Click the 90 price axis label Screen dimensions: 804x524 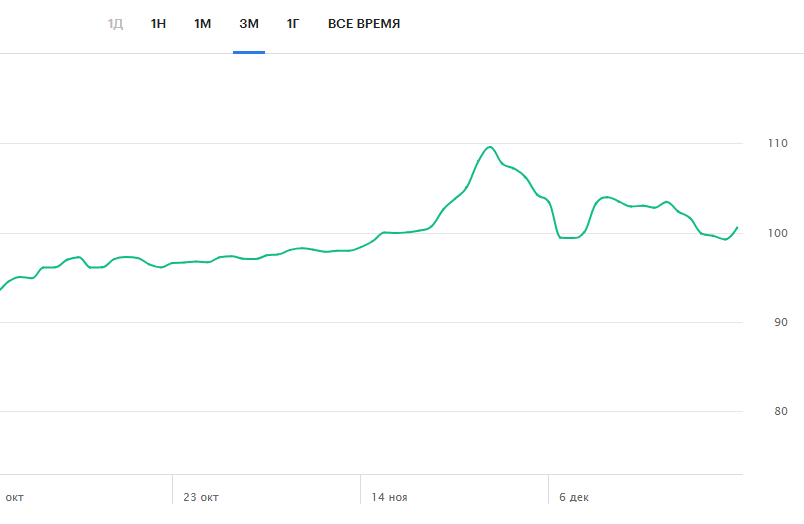pyautogui.click(x=780, y=323)
